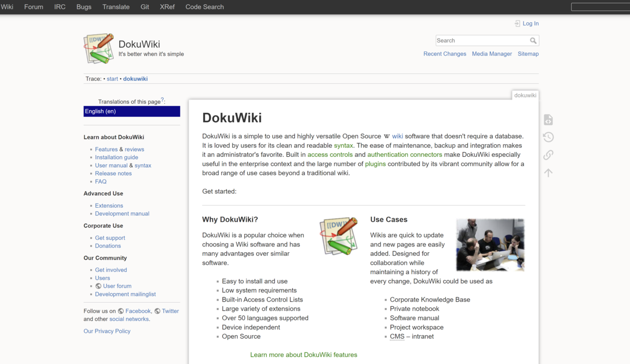Viewport: 630px width, 364px height.
Task: Open reviews link in sidebar
Action: (134, 149)
